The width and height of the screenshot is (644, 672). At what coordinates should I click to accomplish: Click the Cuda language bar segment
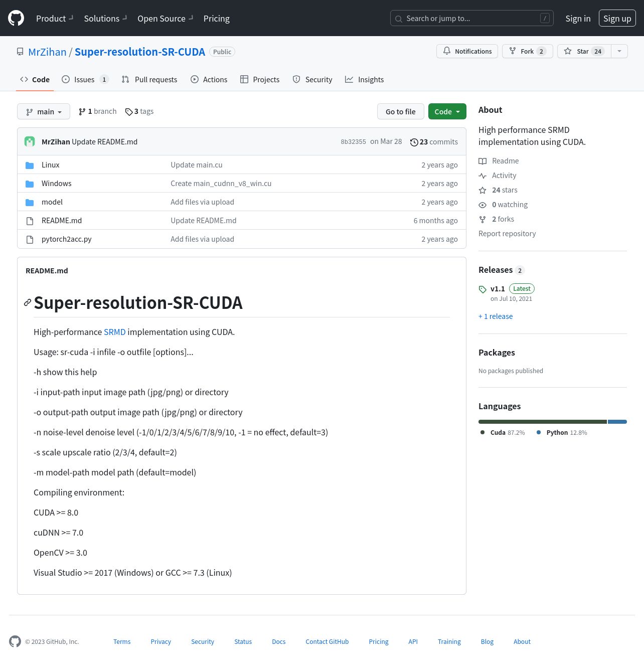pos(543,422)
